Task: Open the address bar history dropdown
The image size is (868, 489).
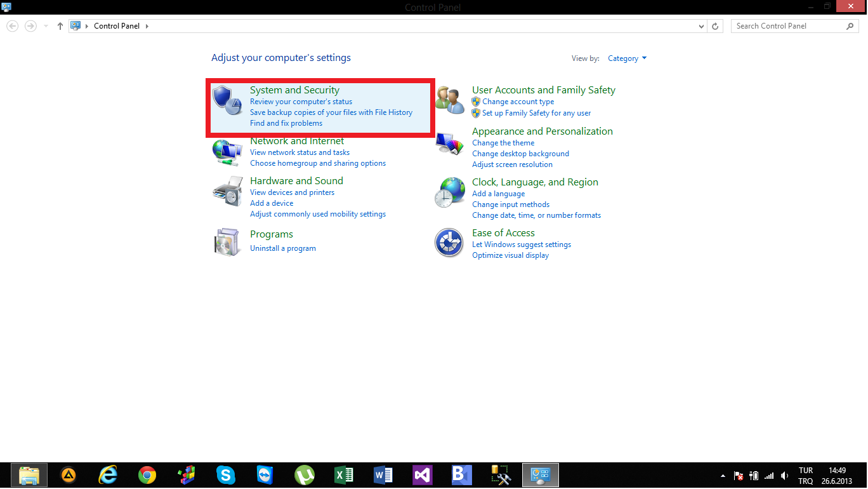Action: (701, 26)
